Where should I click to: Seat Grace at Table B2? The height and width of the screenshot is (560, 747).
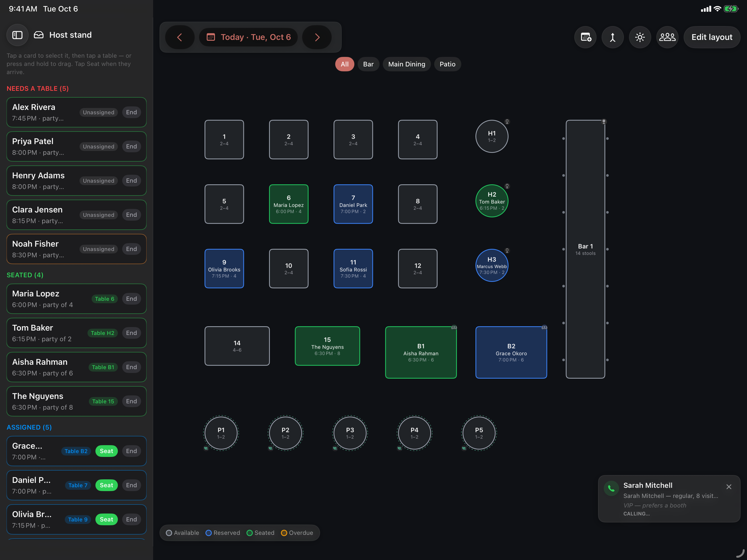[x=106, y=451]
